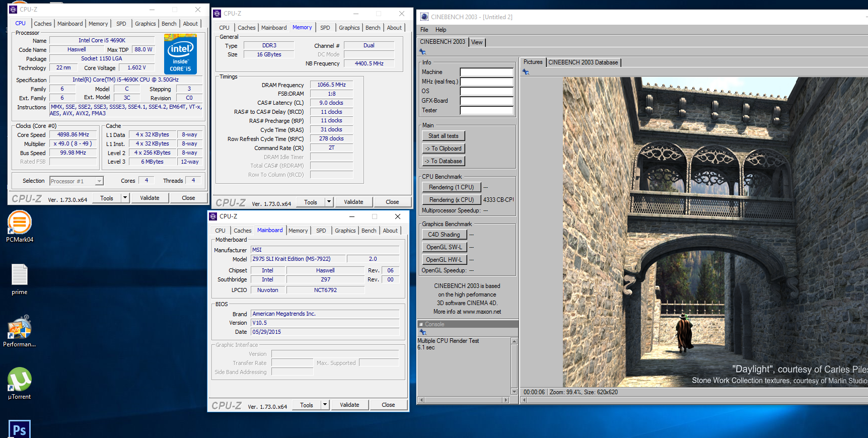Run OpenGL HW-L benchmark
Screen dimensions: 868x438
click(x=444, y=260)
